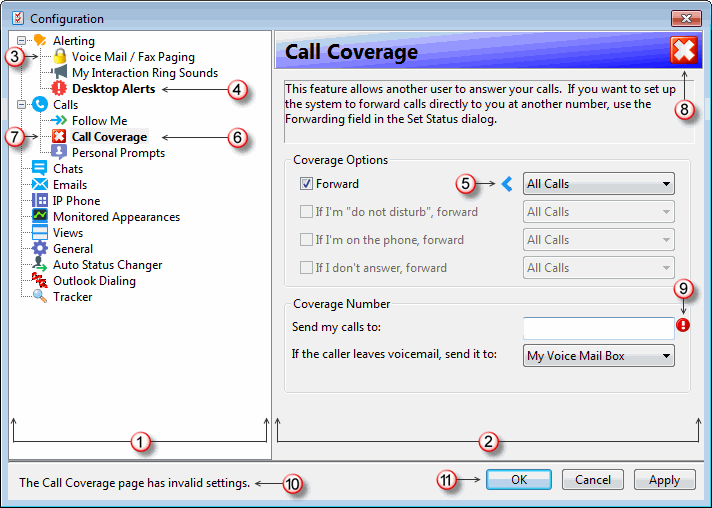Toggle "If I don't answer, forward" checkbox

coord(307,268)
